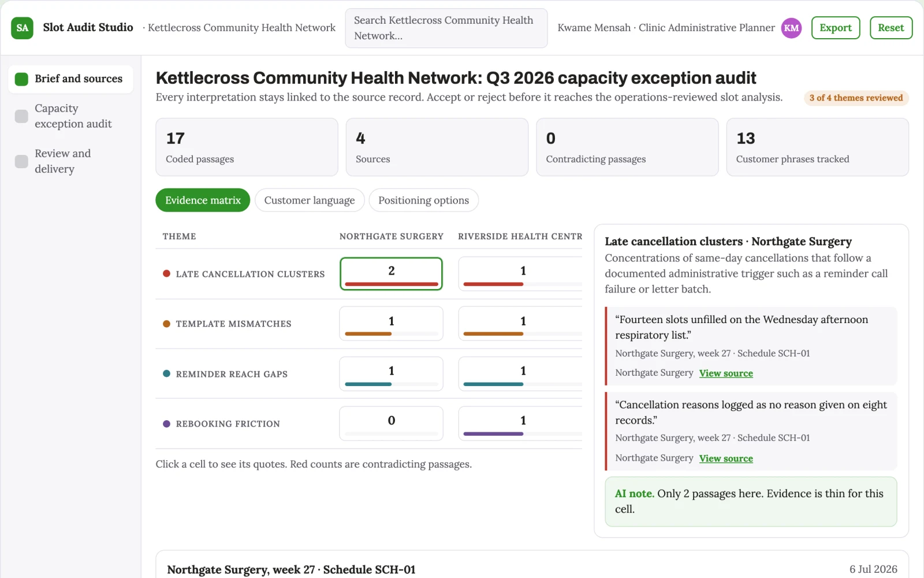Click the AI note about thin evidence
This screenshot has height=578, width=924.
coord(751,501)
